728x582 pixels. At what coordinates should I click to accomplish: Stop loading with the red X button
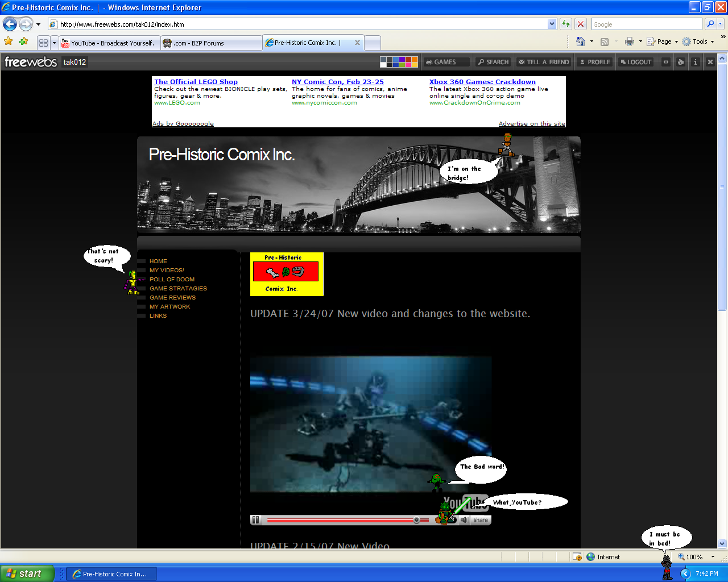(581, 24)
